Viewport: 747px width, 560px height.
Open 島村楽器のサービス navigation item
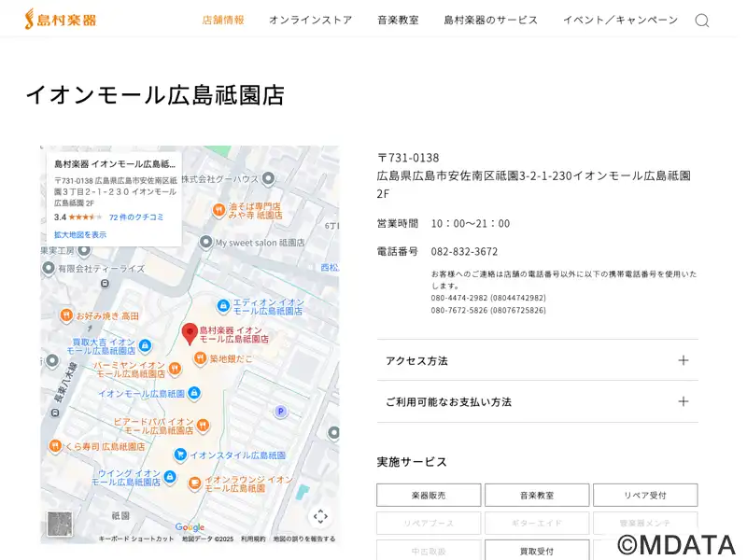coord(490,20)
